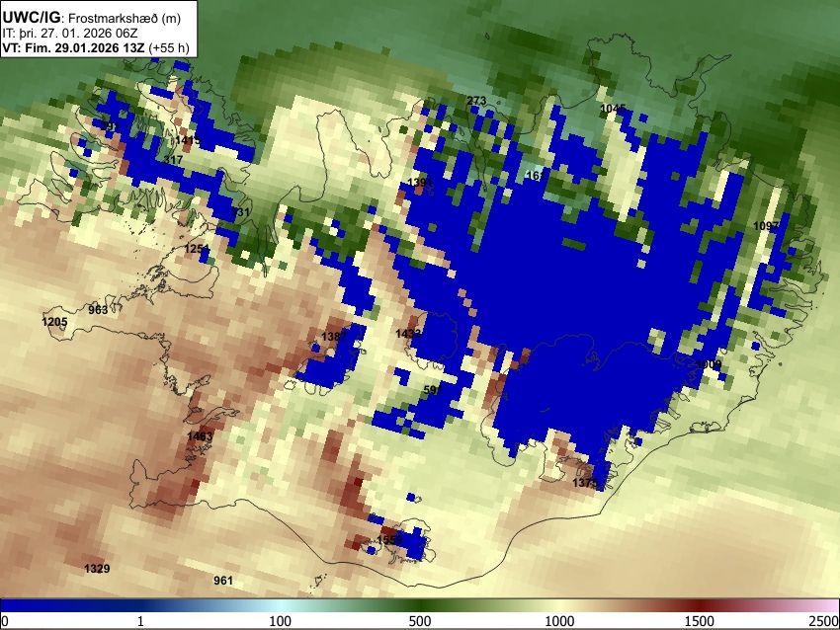Select the map value 331
Screen dimensions: 840x630
240,212
